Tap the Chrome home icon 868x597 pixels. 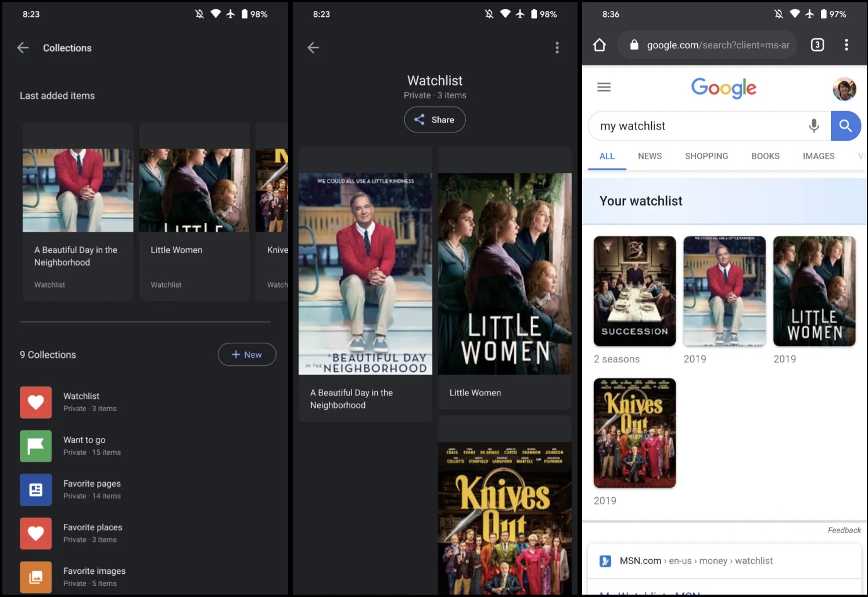click(x=600, y=45)
